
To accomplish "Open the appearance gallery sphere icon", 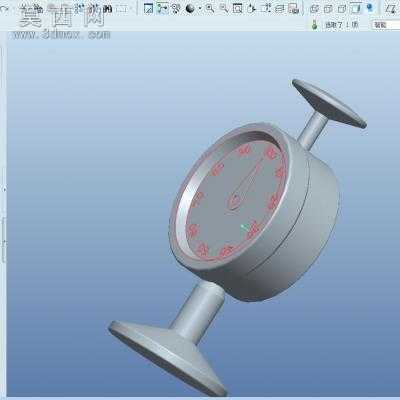I will coord(190,9).
